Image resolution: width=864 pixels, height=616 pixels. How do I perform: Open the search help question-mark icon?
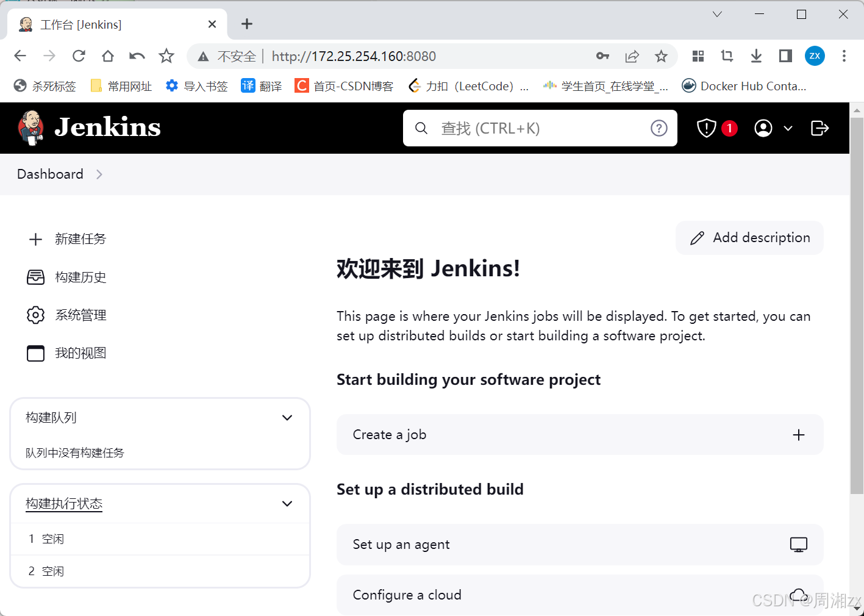click(x=659, y=128)
